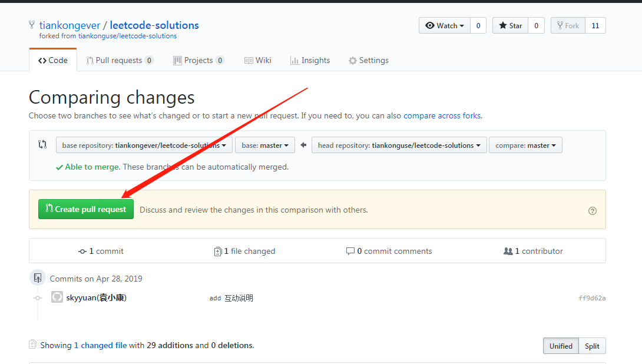
Task: Click the Code tab brackets icon
Action: [x=42, y=61]
